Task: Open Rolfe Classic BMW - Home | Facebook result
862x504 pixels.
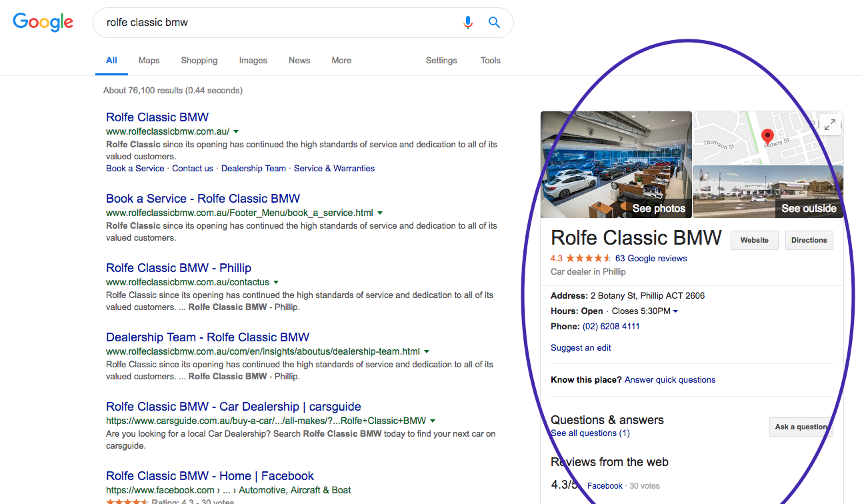Action: [210, 475]
